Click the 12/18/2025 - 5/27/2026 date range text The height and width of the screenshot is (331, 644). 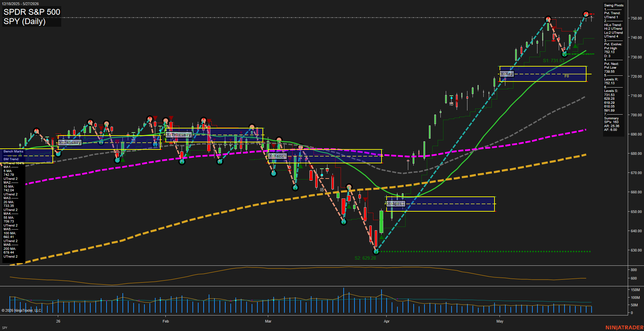pyautogui.click(x=20, y=4)
